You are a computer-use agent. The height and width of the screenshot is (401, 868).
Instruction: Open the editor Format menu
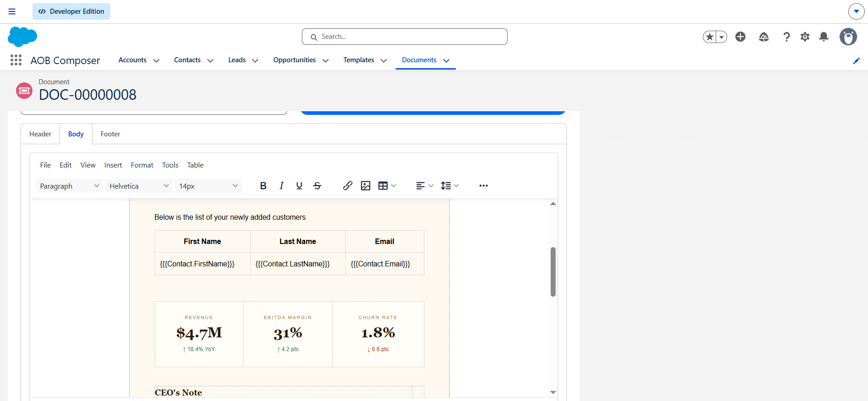point(142,165)
